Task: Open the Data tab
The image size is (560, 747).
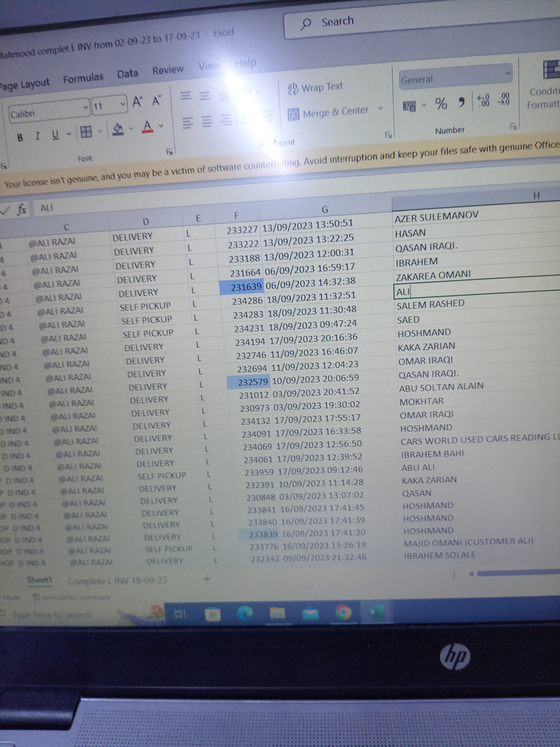Action: (128, 74)
